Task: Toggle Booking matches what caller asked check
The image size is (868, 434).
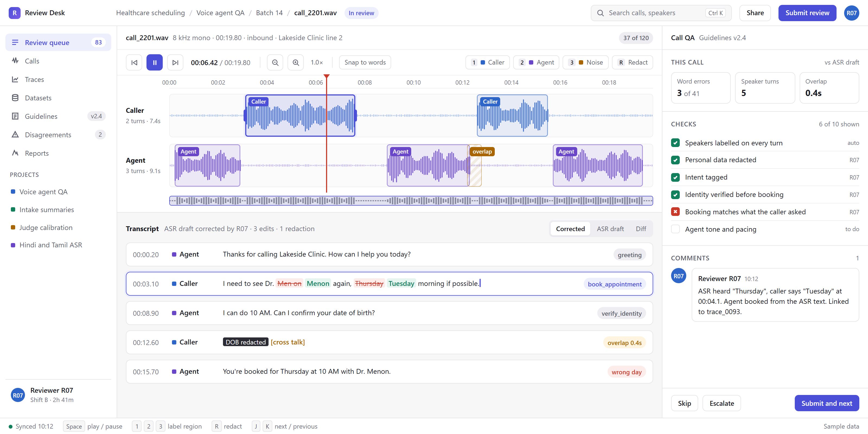Action: pyautogui.click(x=675, y=212)
